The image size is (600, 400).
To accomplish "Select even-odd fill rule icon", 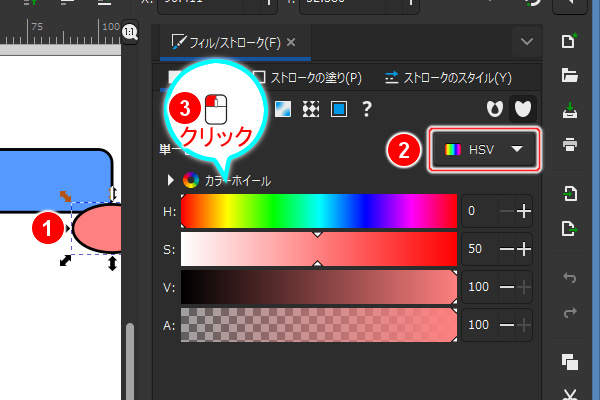I will [495, 109].
